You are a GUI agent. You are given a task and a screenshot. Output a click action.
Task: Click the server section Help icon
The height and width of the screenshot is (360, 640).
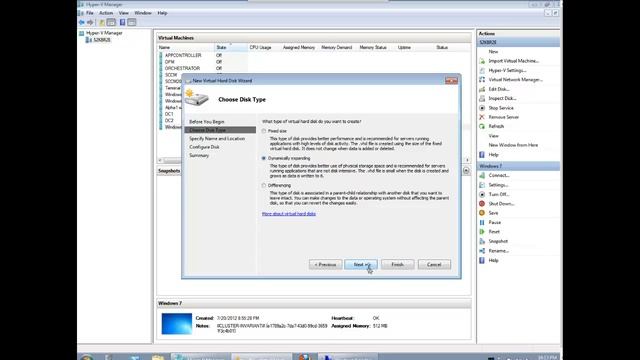(x=482, y=155)
